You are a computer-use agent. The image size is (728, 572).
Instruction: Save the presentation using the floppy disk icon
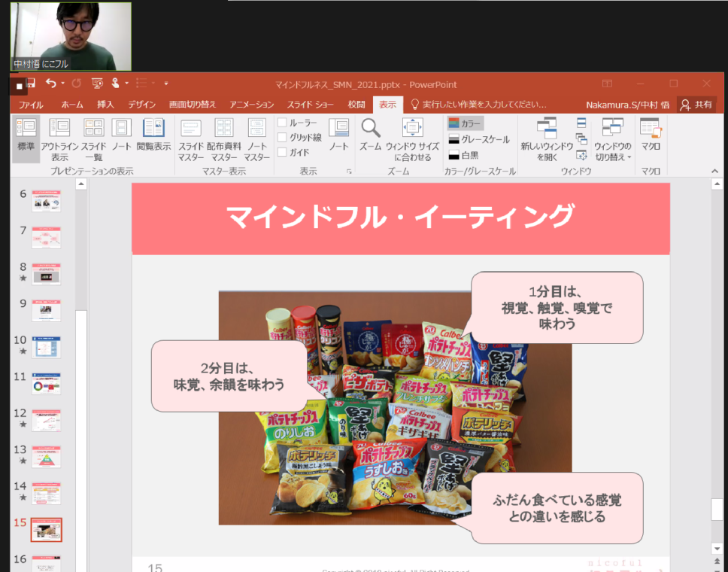coord(31,84)
